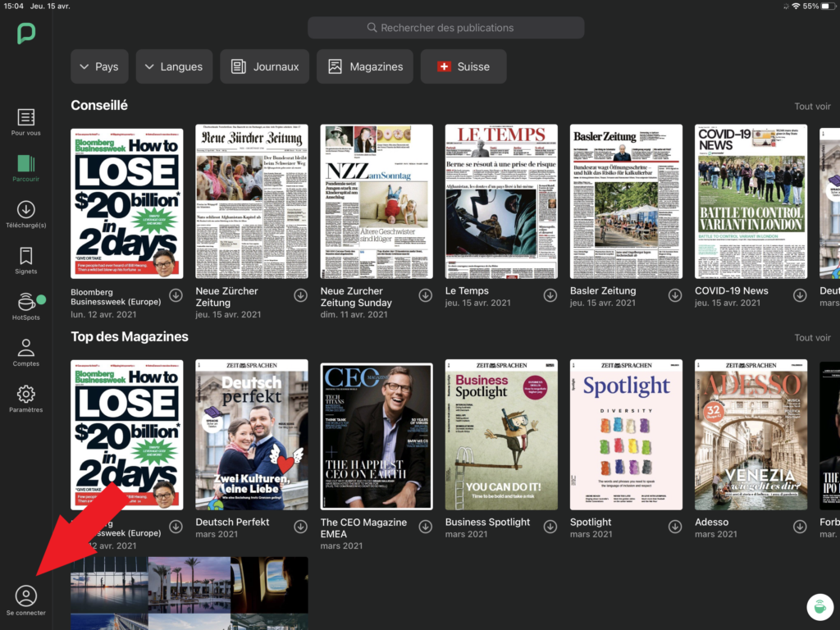Screen dimensions: 840x630
Task: Click Tout voir for Conseillé
Action: coord(812,106)
